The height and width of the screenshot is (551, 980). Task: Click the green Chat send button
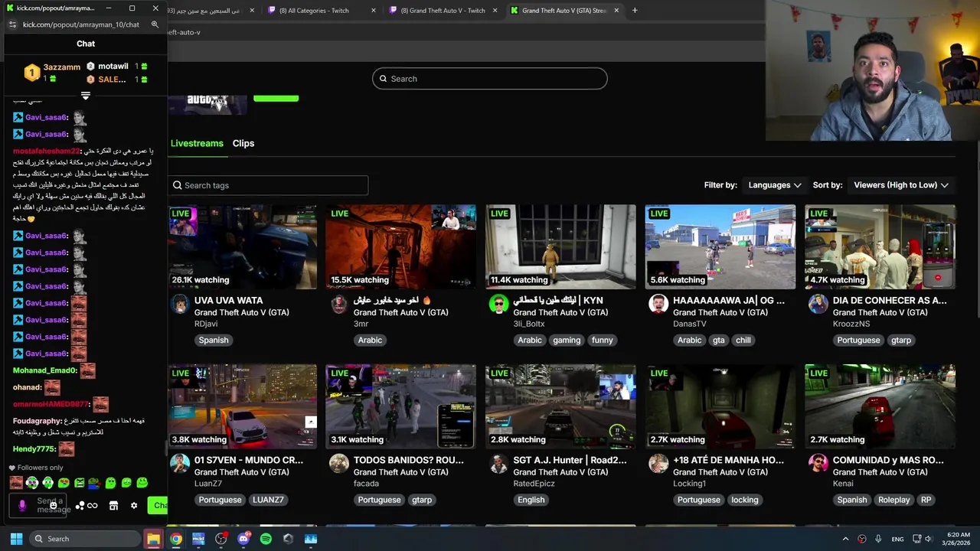point(158,505)
